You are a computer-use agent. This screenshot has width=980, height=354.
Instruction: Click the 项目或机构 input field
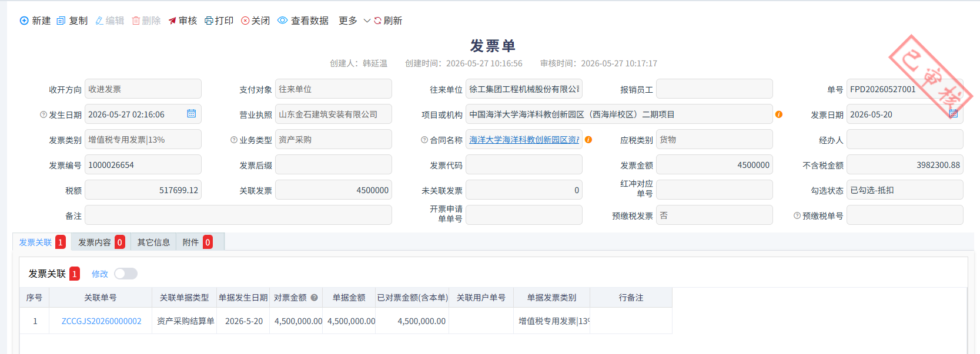(x=619, y=114)
